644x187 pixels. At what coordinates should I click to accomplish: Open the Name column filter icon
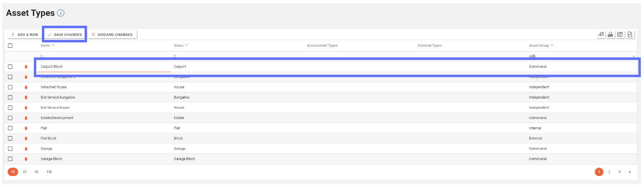pos(53,46)
